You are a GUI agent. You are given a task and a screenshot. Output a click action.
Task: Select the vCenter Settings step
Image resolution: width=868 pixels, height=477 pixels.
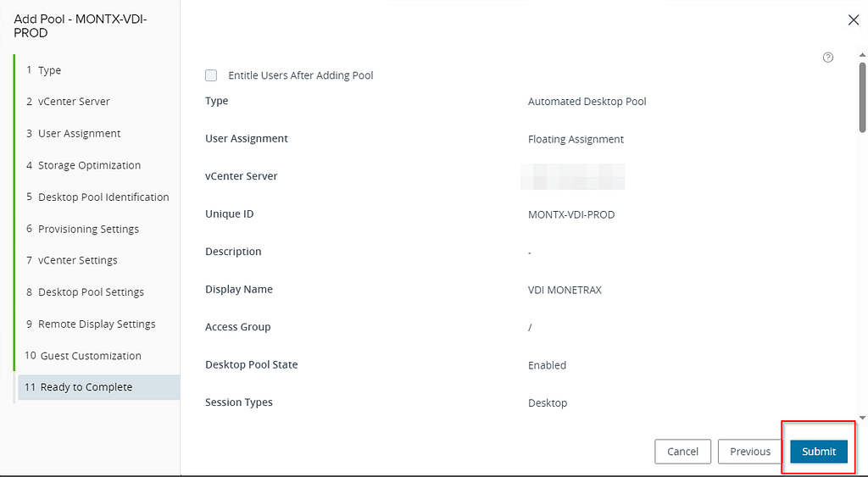(77, 260)
